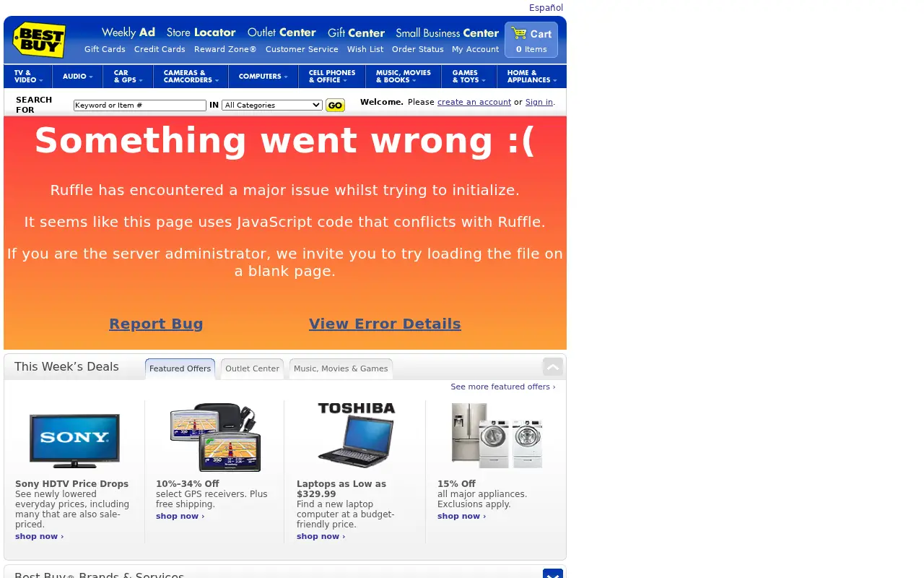The height and width of the screenshot is (578, 924).
Task: Open the Games & Toys menu
Action: pos(468,77)
